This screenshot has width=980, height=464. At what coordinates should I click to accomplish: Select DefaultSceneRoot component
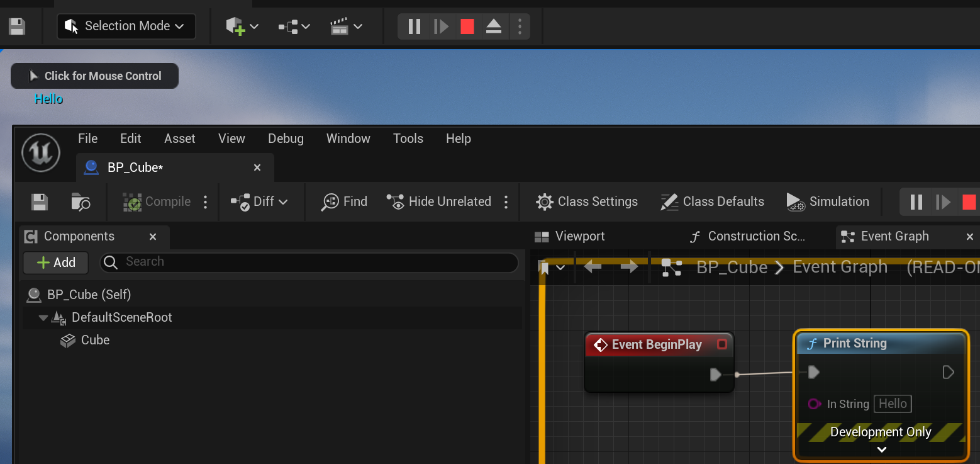[121, 317]
